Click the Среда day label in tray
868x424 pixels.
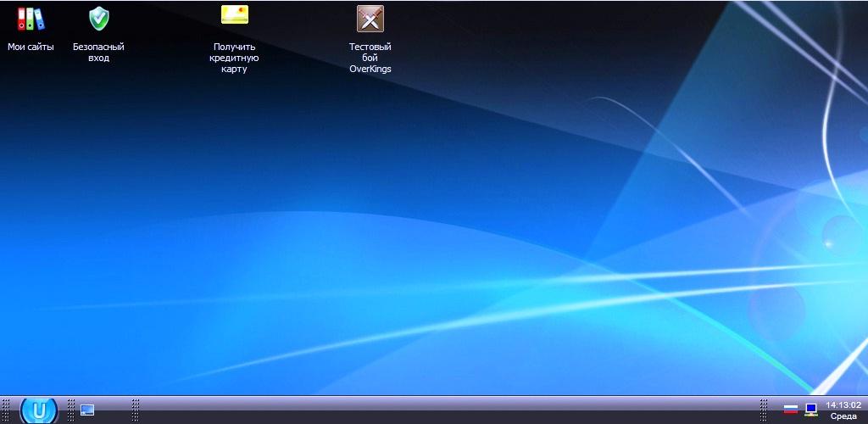coord(843,416)
